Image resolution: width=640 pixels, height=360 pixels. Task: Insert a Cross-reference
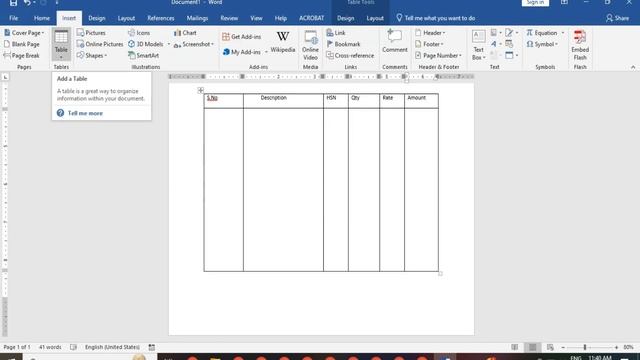(350, 56)
